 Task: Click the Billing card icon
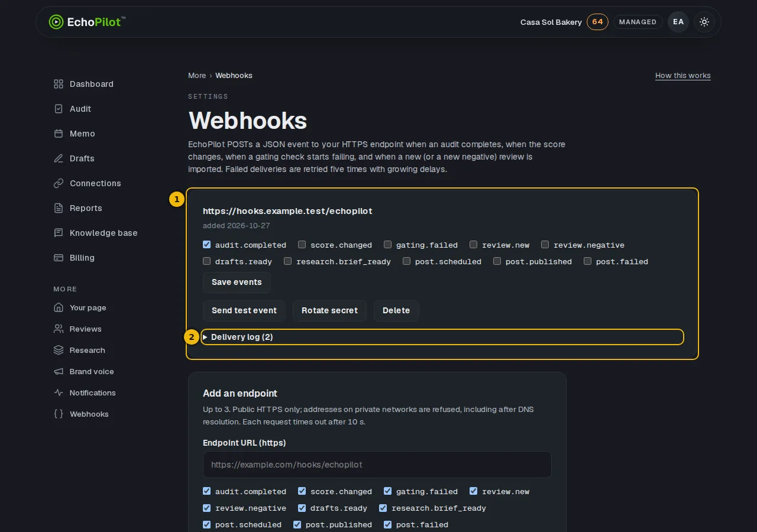pos(59,258)
